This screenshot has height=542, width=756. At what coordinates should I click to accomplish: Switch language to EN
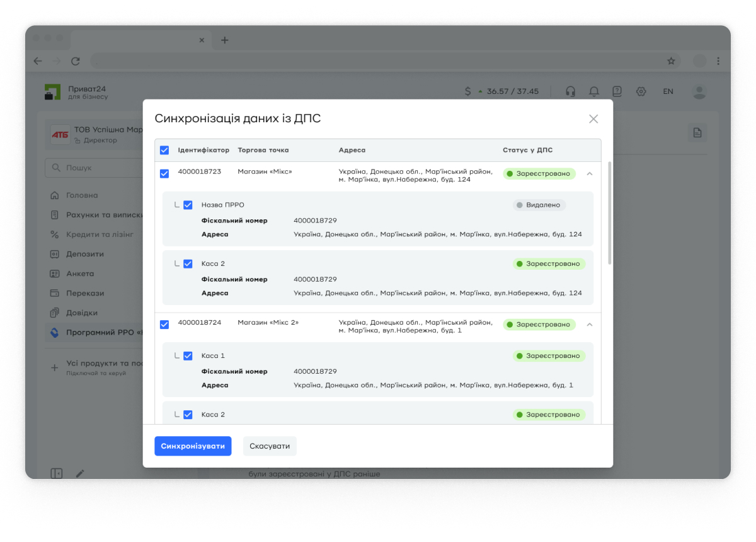pos(668,91)
